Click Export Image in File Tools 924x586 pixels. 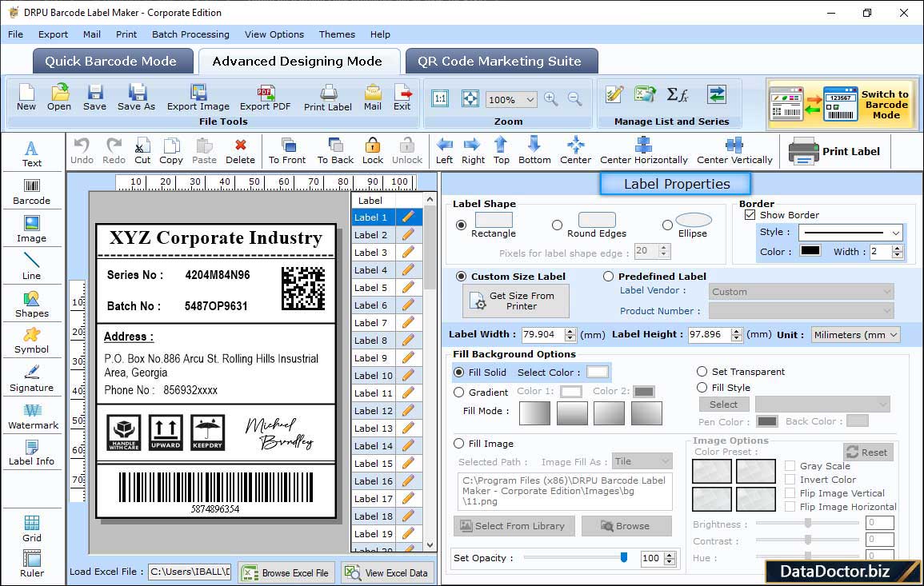coord(198,98)
